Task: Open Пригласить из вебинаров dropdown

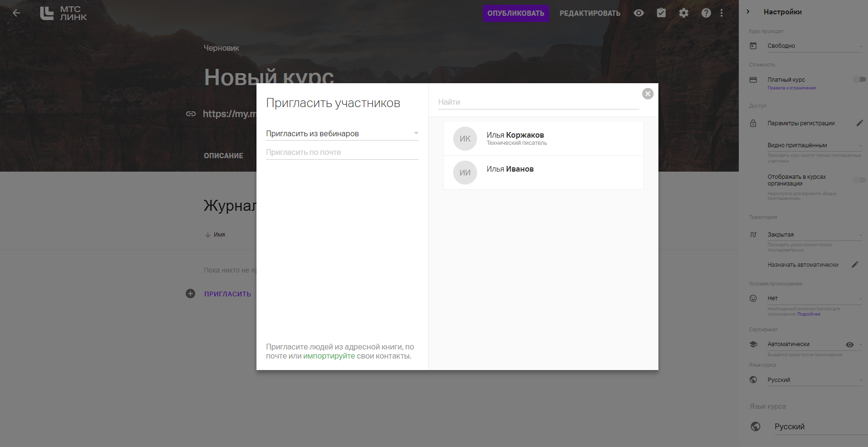Action: (x=342, y=133)
